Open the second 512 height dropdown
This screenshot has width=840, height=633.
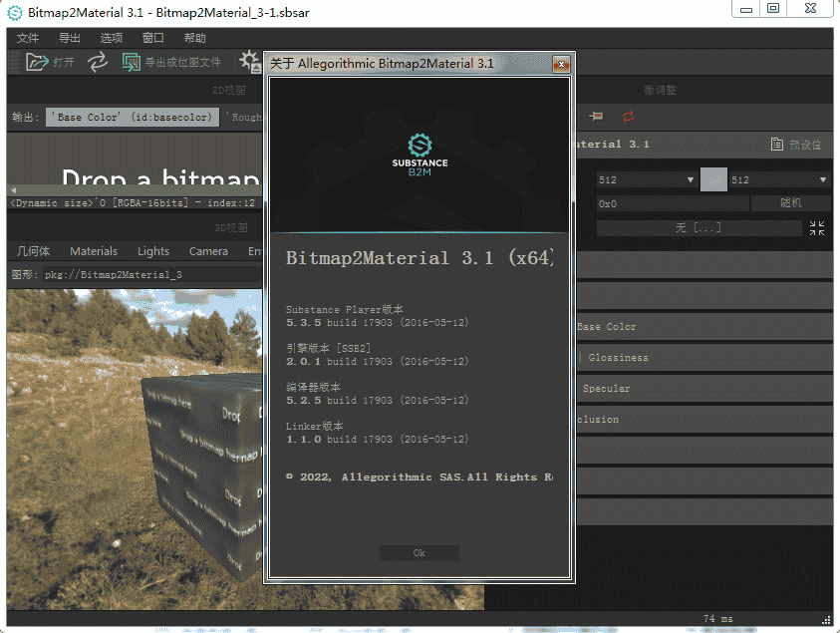point(778,180)
